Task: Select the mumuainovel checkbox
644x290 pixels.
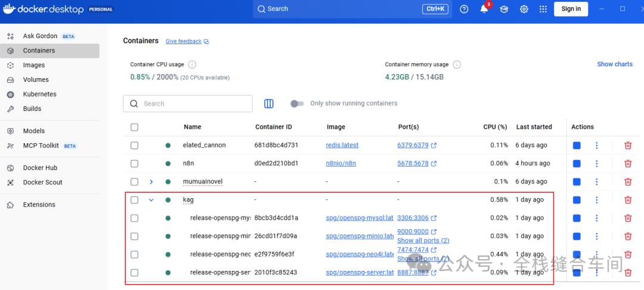Action: click(134, 181)
